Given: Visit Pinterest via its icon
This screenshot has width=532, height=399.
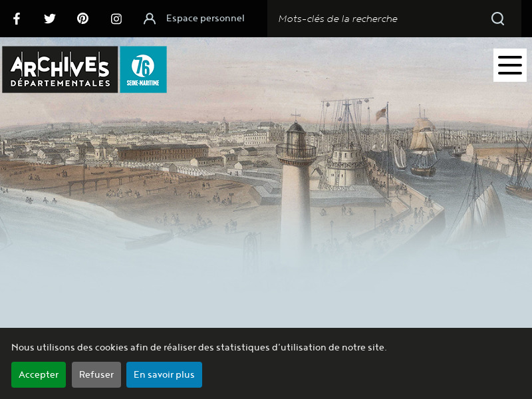Looking at the screenshot, I should click(x=82, y=19).
